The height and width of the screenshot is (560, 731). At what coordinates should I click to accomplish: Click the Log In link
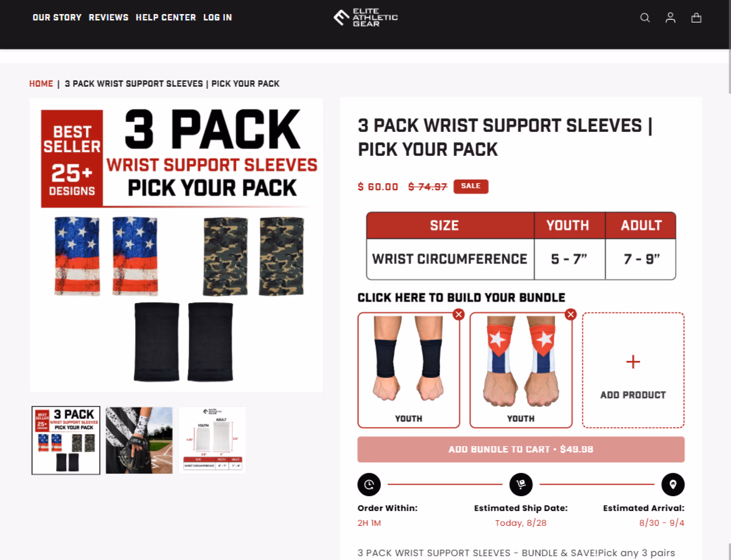(218, 17)
